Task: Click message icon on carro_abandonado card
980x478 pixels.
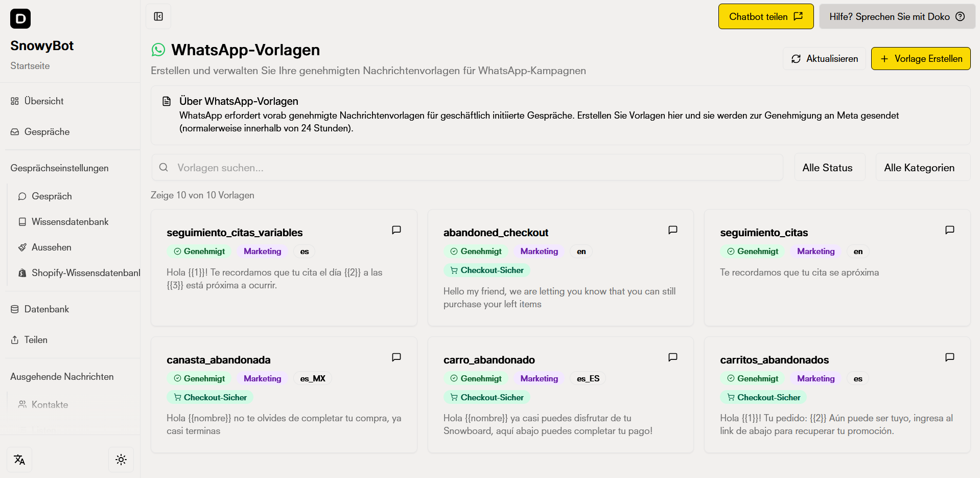Action: [x=673, y=357]
